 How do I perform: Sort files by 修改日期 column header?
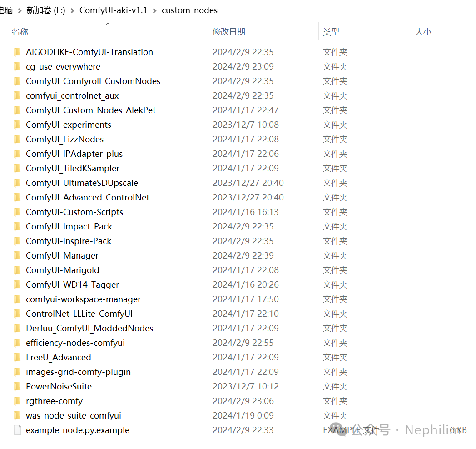[229, 32]
